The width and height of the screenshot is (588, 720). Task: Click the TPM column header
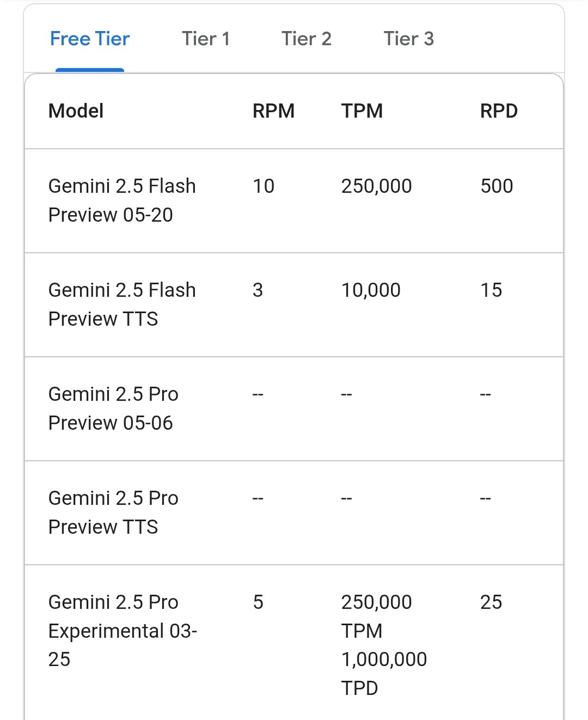tap(362, 111)
